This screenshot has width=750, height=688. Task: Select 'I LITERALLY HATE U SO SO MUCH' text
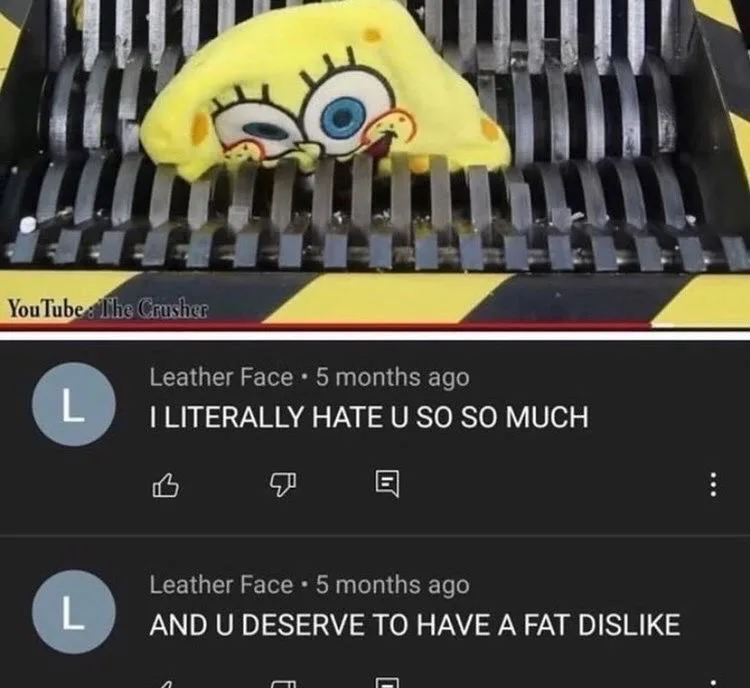coord(369,416)
